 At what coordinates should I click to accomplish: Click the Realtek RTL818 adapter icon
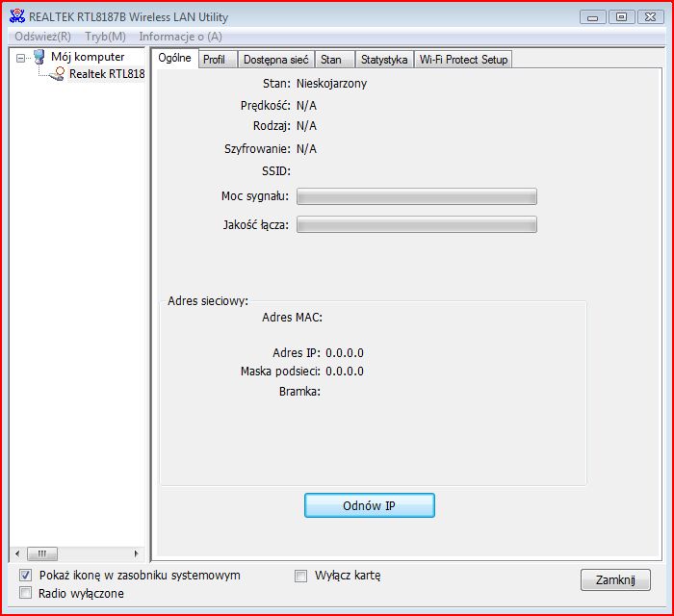57,74
